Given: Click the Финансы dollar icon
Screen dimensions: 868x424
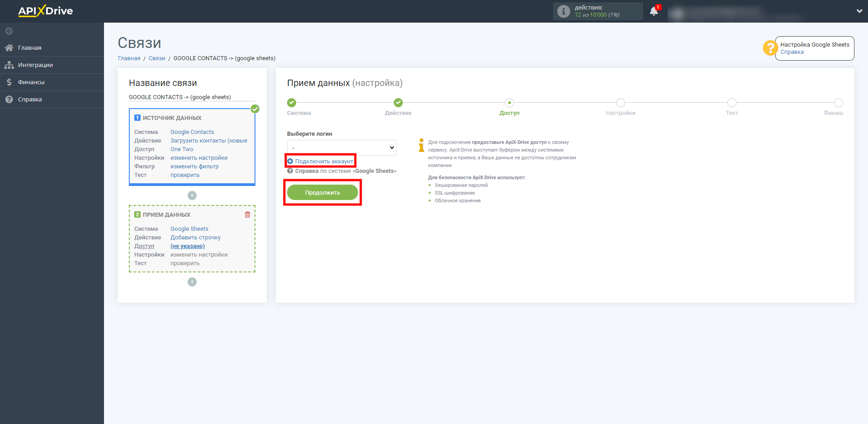Looking at the screenshot, I should (9, 82).
